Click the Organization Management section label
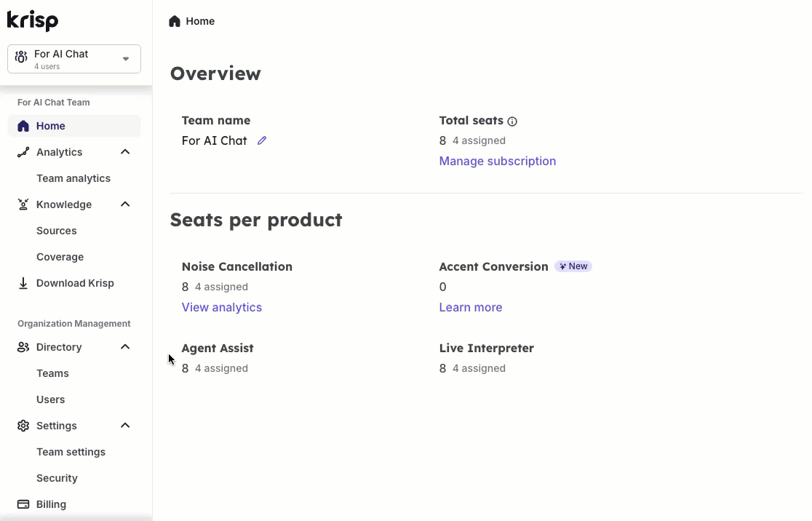Image resolution: width=812 pixels, height=521 pixels. pyautogui.click(x=74, y=324)
